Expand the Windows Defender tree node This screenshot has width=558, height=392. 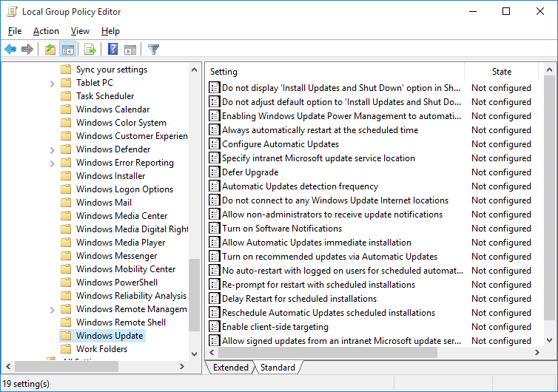[x=53, y=149]
